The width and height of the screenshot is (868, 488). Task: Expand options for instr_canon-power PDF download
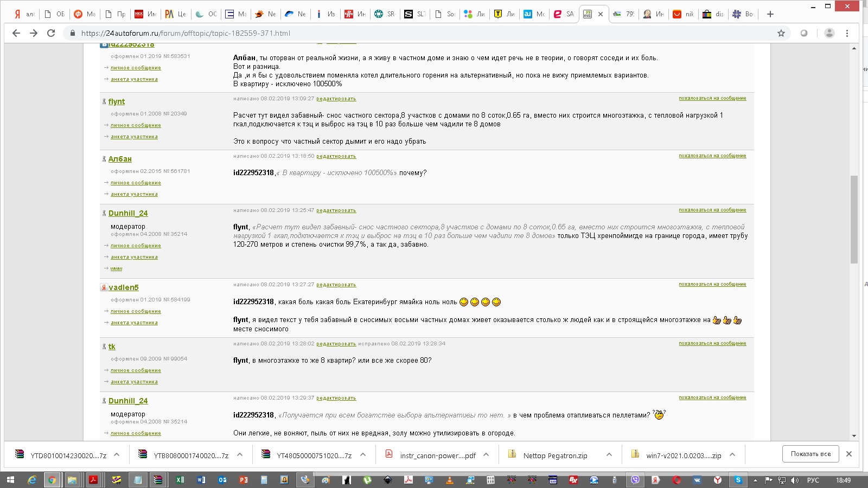coord(486,455)
